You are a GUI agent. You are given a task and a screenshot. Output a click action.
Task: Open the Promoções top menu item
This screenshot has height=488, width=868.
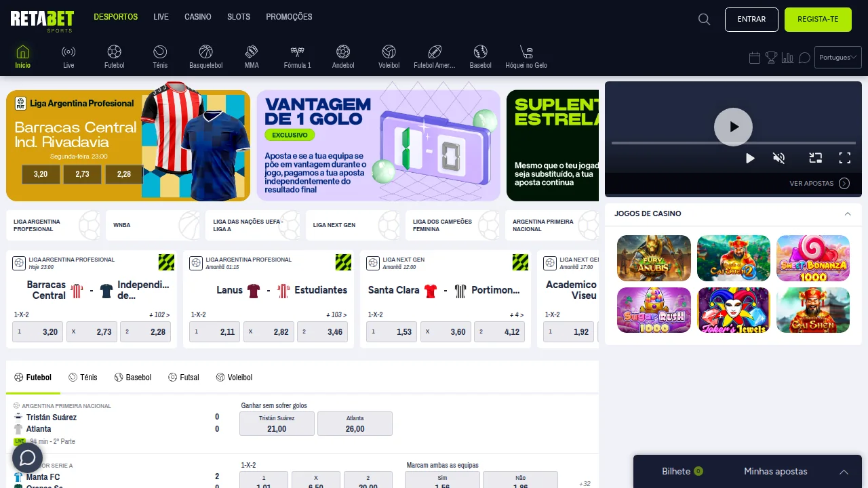click(289, 17)
